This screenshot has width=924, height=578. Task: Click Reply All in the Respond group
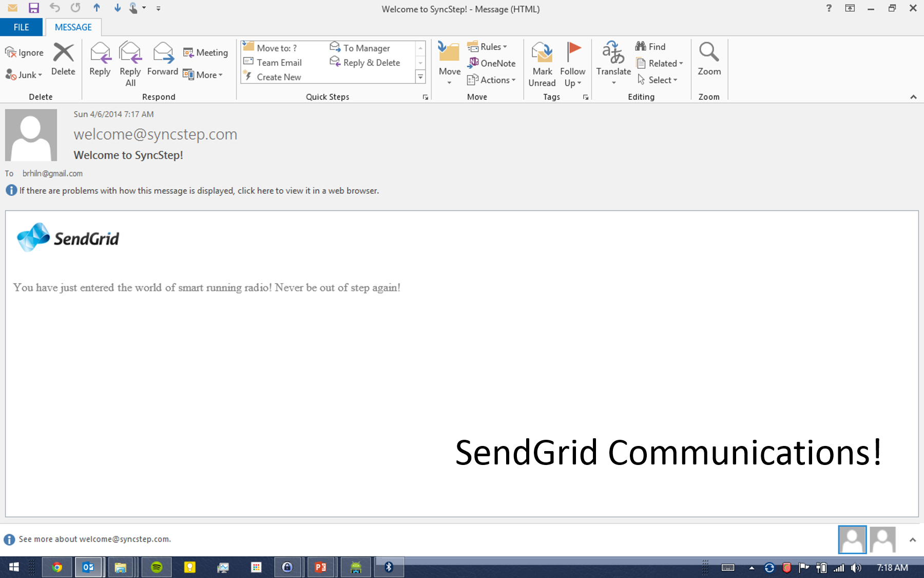point(130,64)
